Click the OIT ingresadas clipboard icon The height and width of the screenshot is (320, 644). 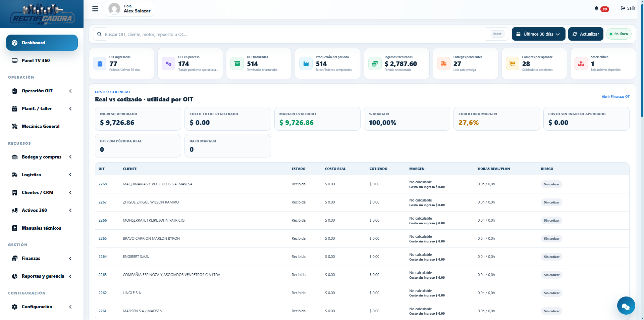(x=100, y=63)
